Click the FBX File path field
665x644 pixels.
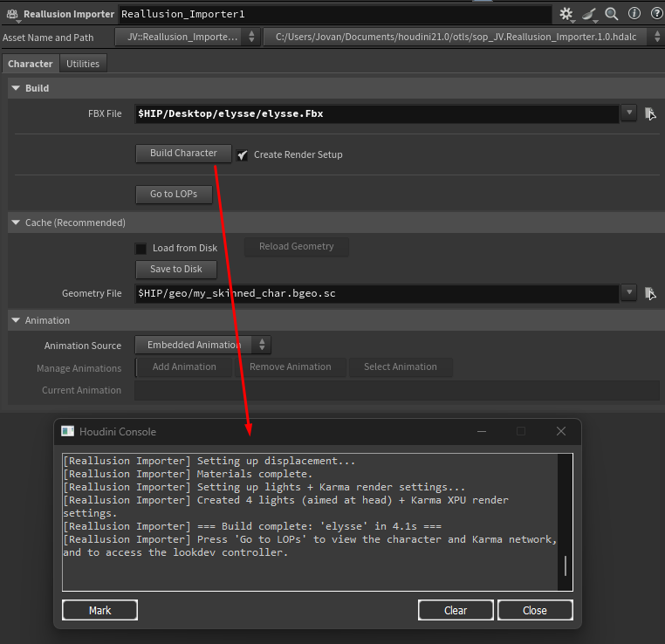click(377, 113)
